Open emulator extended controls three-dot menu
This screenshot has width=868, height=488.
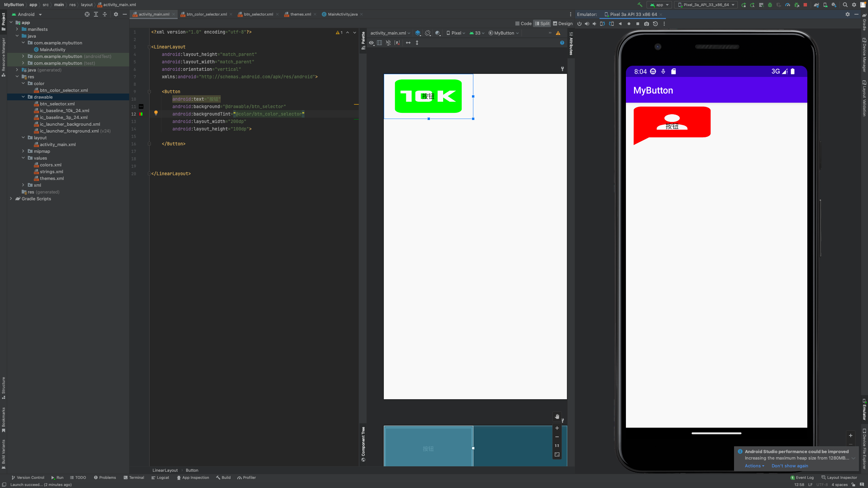click(664, 24)
